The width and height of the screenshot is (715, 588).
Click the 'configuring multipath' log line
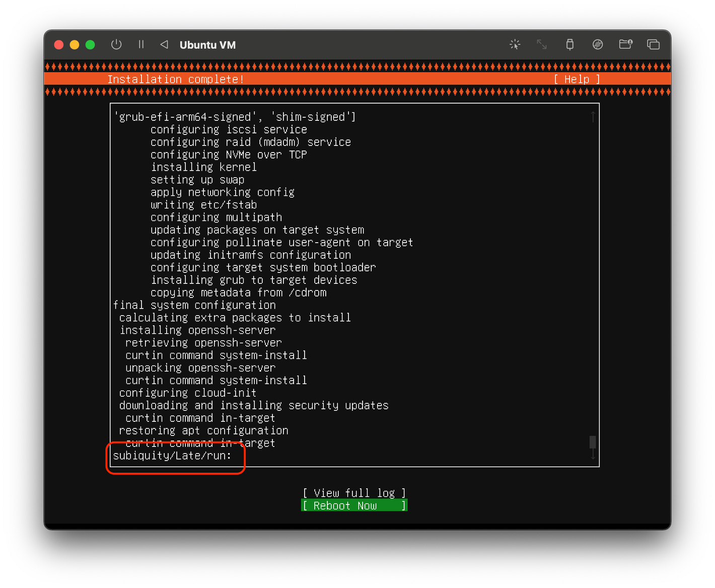[x=217, y=217]
